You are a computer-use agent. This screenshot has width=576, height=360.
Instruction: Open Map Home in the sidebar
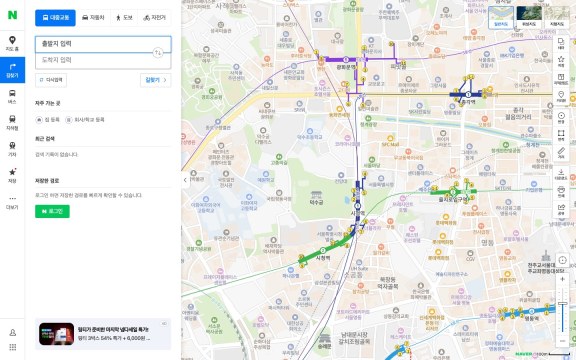12,43
